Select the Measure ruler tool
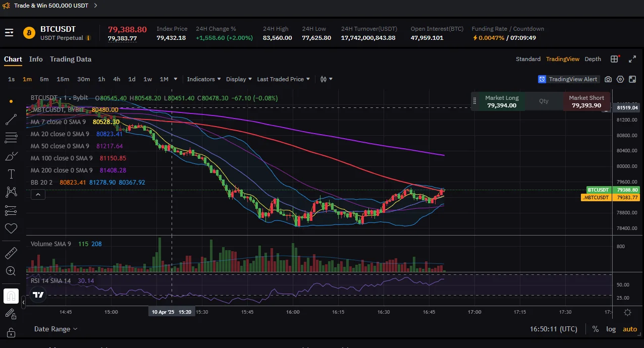The width and height of the screenshot is (644, 348). tap(11, 253)
